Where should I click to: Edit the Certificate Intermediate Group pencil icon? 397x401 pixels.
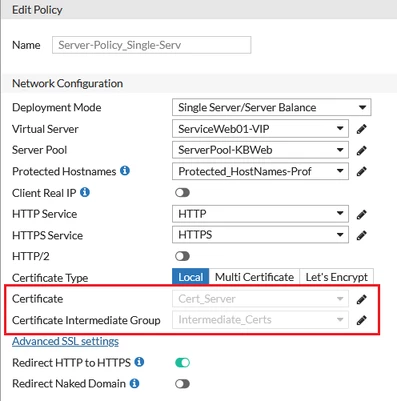pos(362,320)
